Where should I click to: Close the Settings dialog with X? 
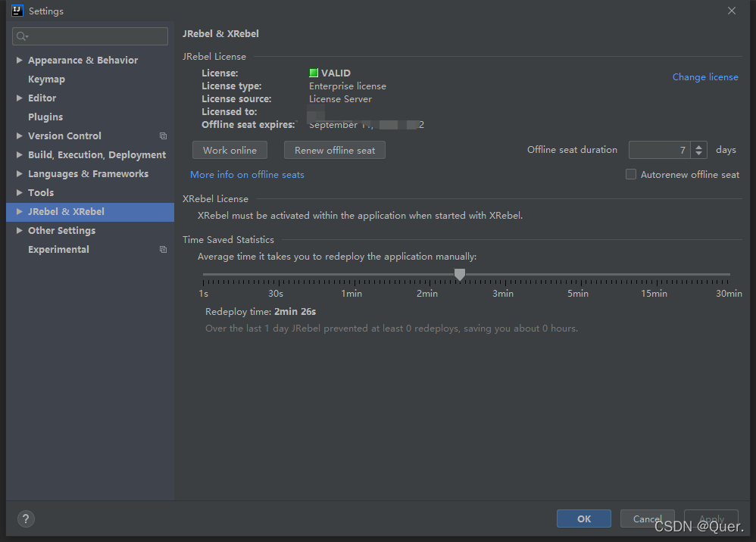click(732, 11)
